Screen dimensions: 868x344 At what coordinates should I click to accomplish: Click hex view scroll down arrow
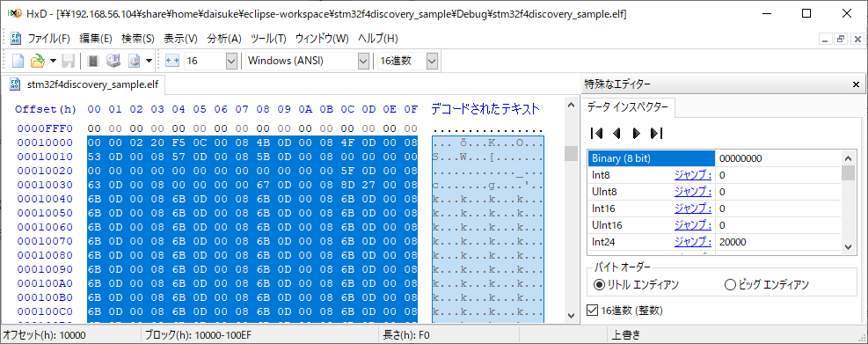click(x=572, y=315)
